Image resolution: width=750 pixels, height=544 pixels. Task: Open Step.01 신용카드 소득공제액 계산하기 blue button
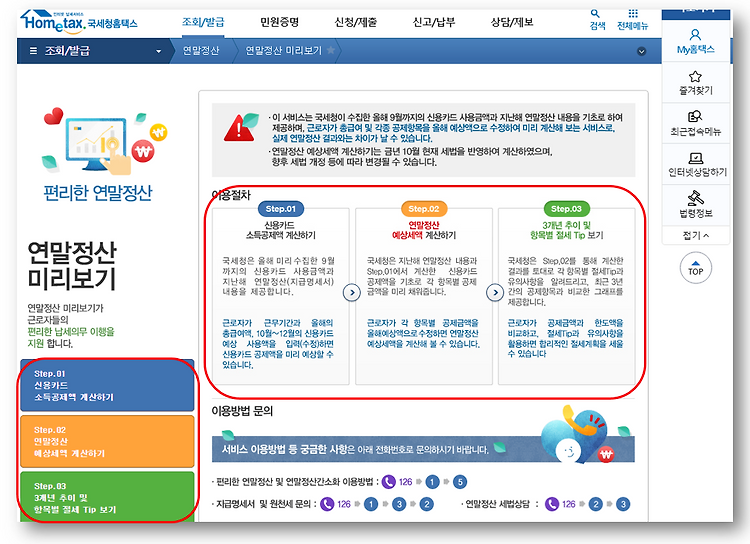coord(107,385)
